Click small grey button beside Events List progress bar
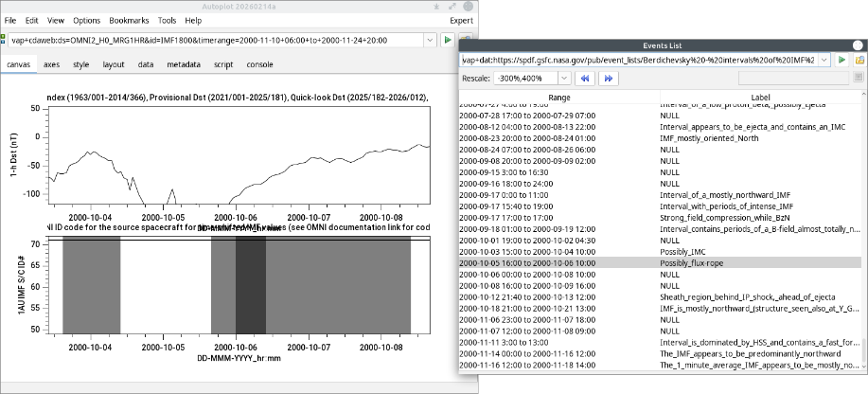This screenshot has width=868, height=394. pos(859,78)
